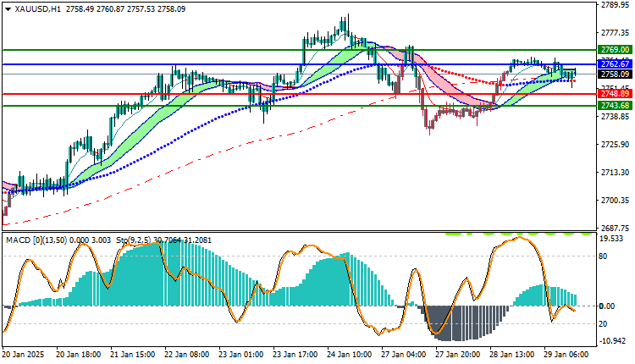Select the XAUUSD,H1 symbol title text
Viewport: 635px width, 364px height.
click(37, 9)
